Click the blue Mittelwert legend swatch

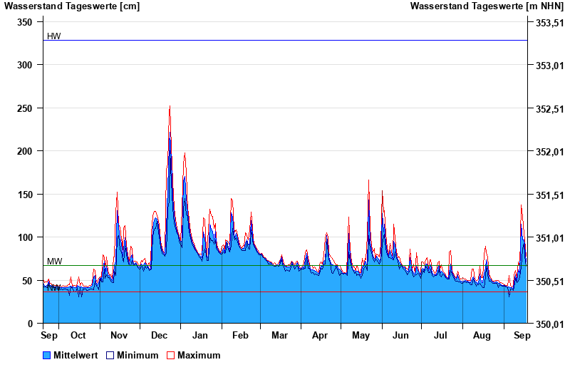47,355
